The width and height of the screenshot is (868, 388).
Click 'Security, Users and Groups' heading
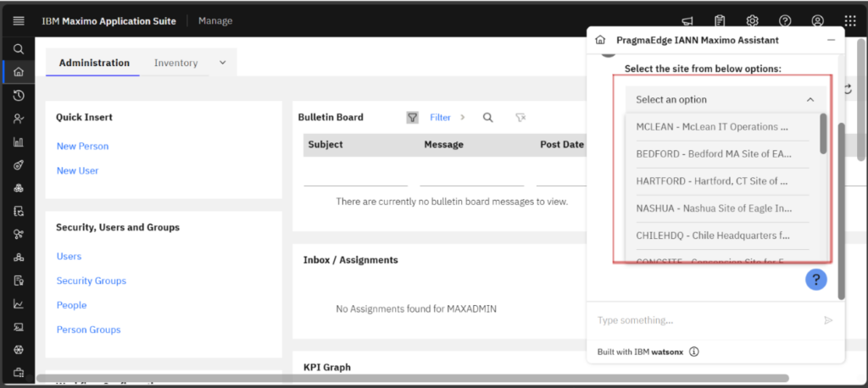118,227
